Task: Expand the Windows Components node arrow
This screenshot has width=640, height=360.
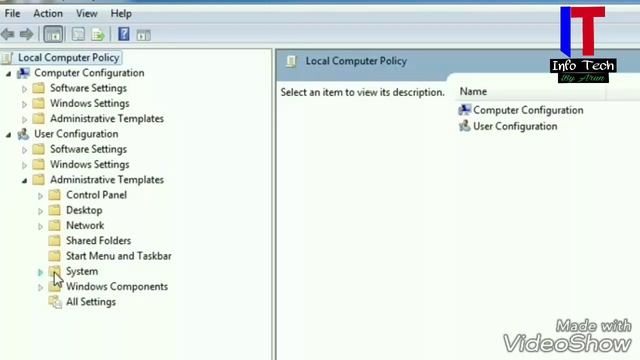Action: (x=40, y=287)
